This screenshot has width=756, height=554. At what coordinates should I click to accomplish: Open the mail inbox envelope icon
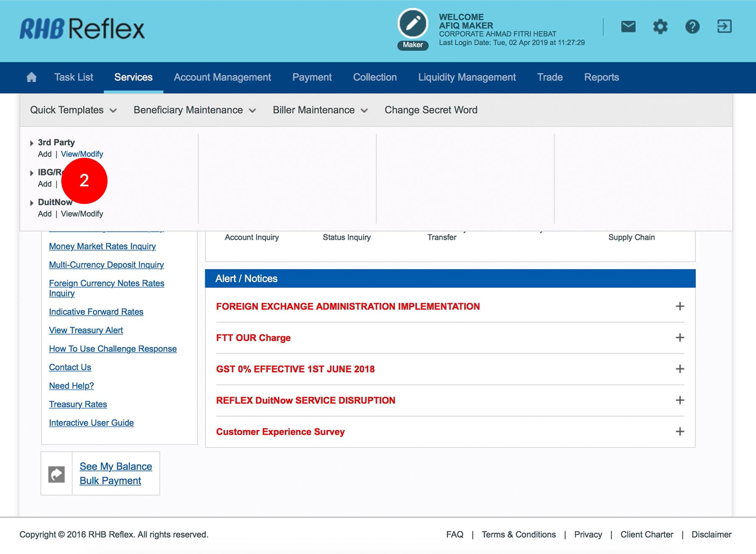[x=628, y=27]
